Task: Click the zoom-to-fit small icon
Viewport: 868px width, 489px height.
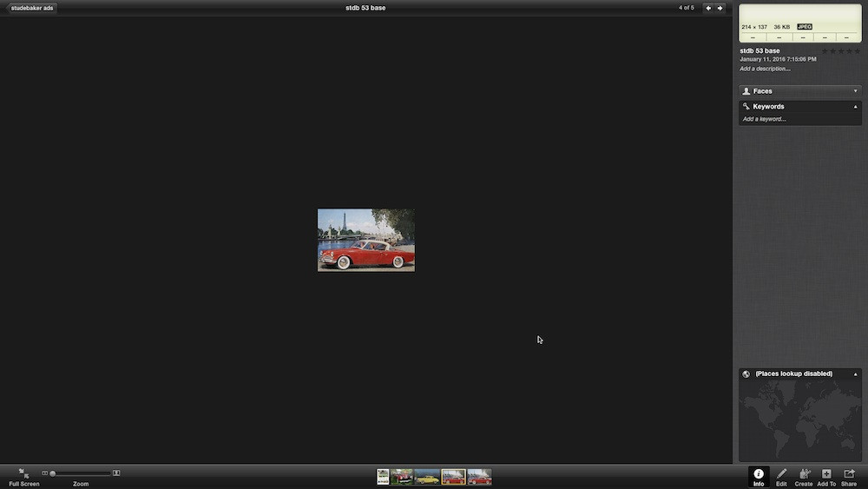Action: [x=45, y=473]
